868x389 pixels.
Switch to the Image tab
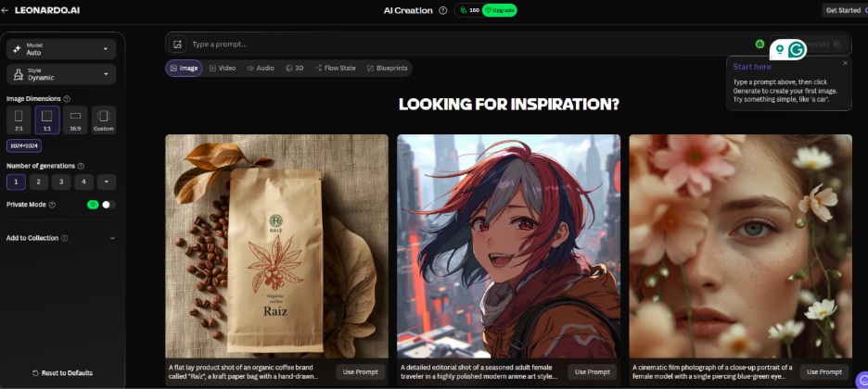184,68
